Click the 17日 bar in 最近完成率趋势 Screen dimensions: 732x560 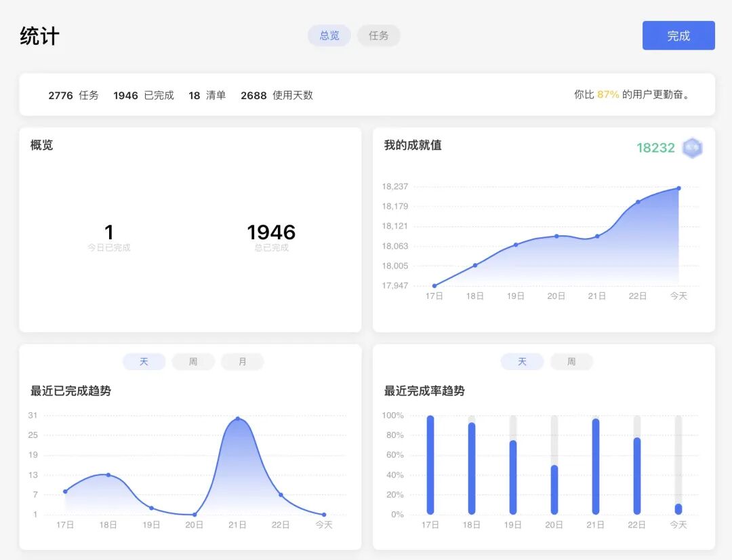click(430, 465)
